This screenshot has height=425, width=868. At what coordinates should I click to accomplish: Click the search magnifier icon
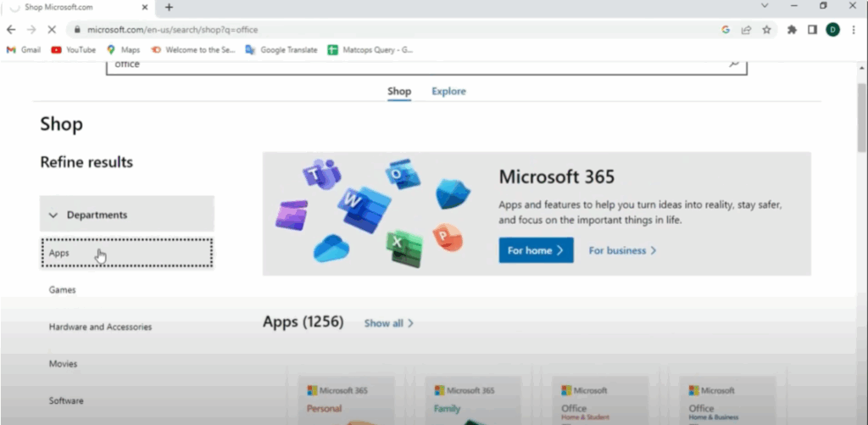point(734,64)
